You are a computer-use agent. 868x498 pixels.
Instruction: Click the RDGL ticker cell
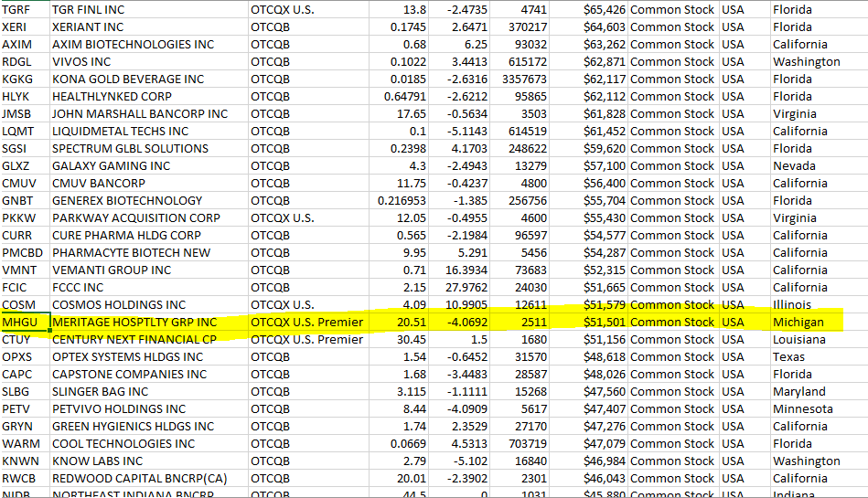pos(25,61)
